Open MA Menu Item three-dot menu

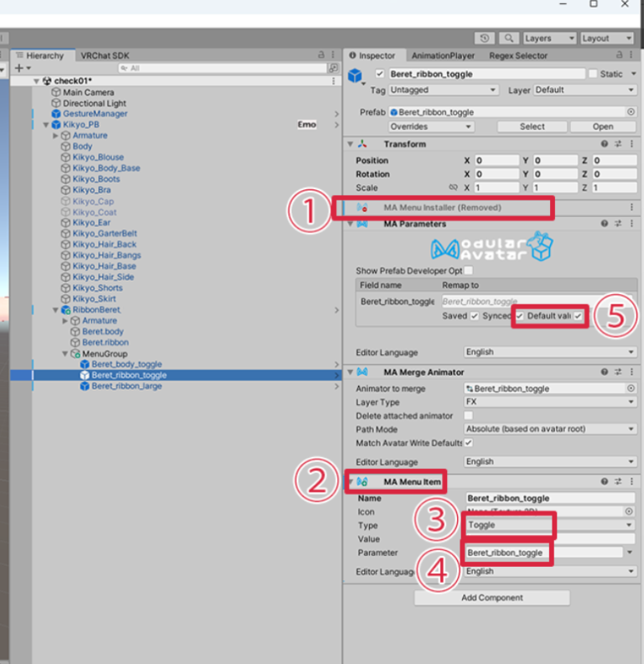[x=631, y=481]
